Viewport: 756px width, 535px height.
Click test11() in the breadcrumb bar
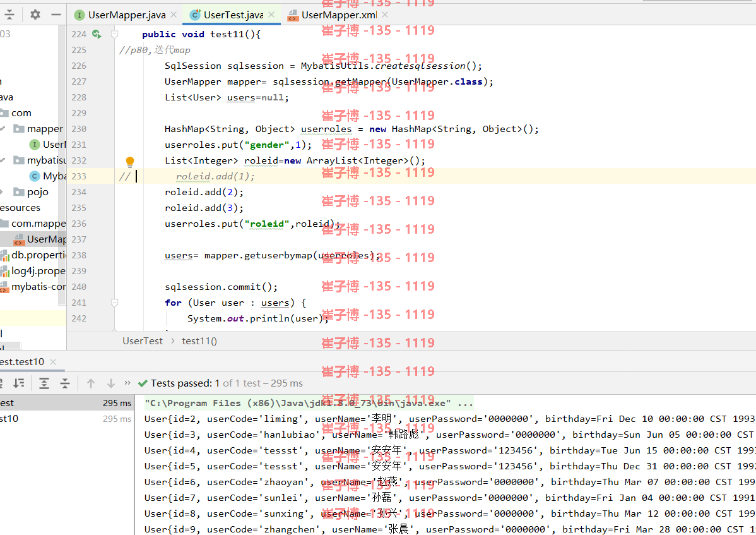tap(199, 341)
